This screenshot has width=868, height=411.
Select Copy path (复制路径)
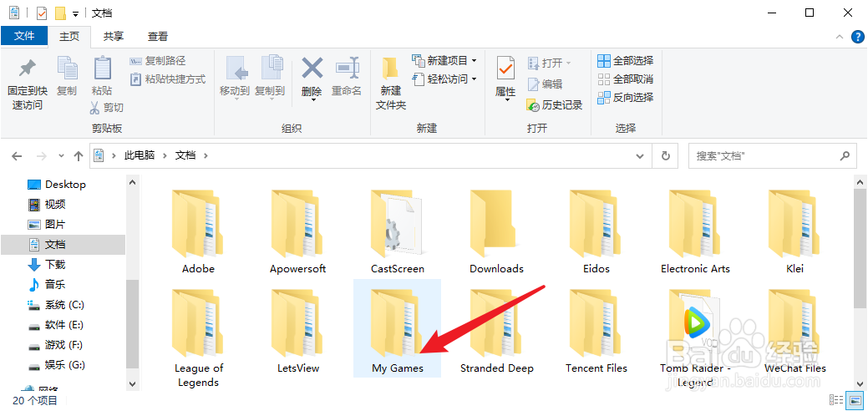coord(158,61)
